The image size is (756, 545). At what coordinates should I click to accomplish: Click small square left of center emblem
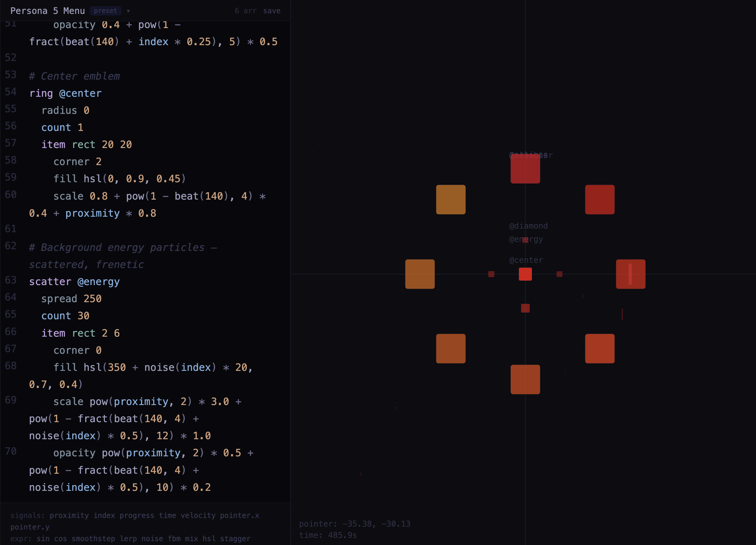pyautogui.click(x=491, y=274)
